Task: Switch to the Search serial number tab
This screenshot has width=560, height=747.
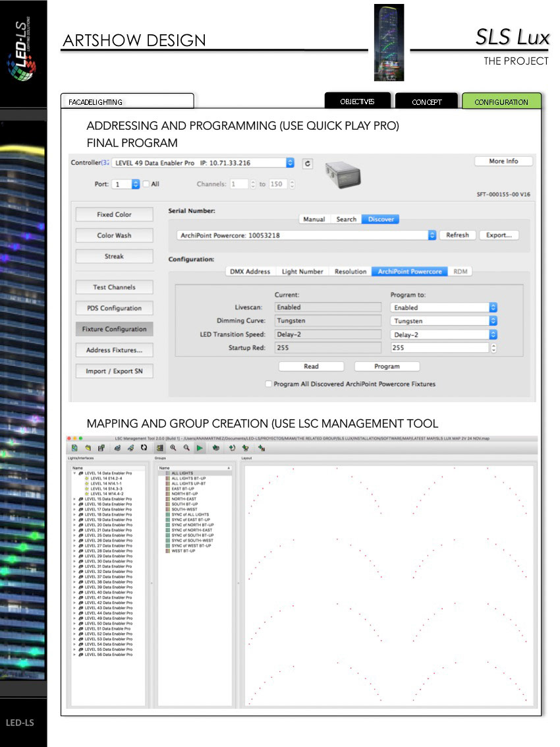Action: click(346, 219)
